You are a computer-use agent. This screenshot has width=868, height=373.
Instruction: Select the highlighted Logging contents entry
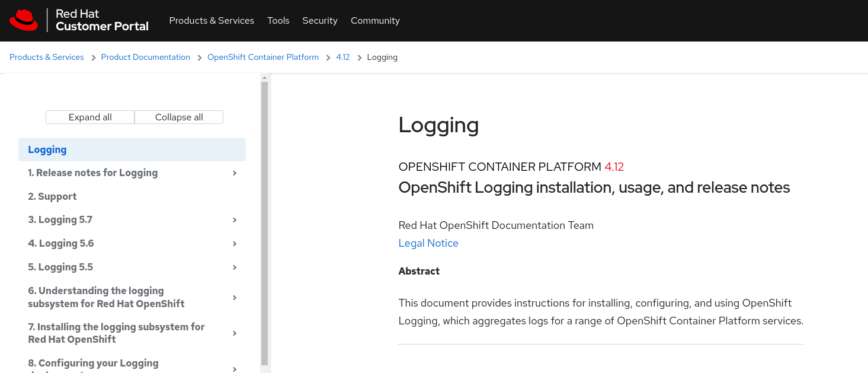(47, 149)
